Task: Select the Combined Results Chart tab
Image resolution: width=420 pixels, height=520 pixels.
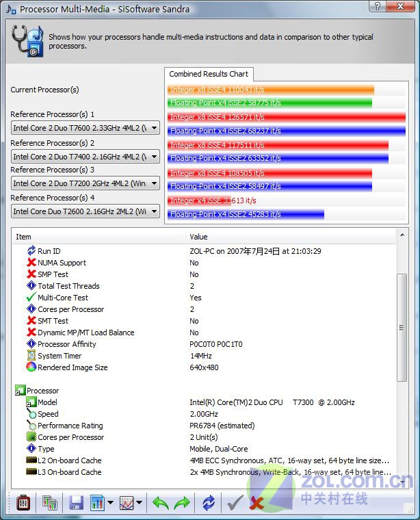Action: click(209, 74)
